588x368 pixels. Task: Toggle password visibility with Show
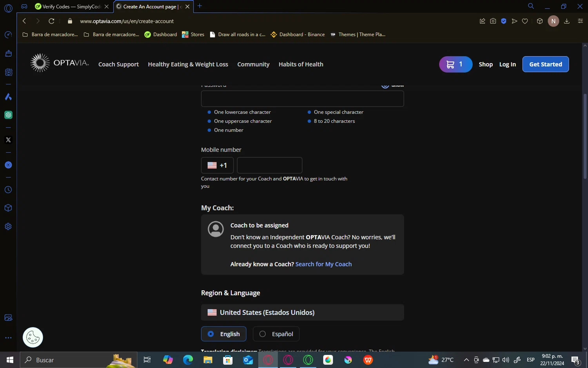[393, 85]
